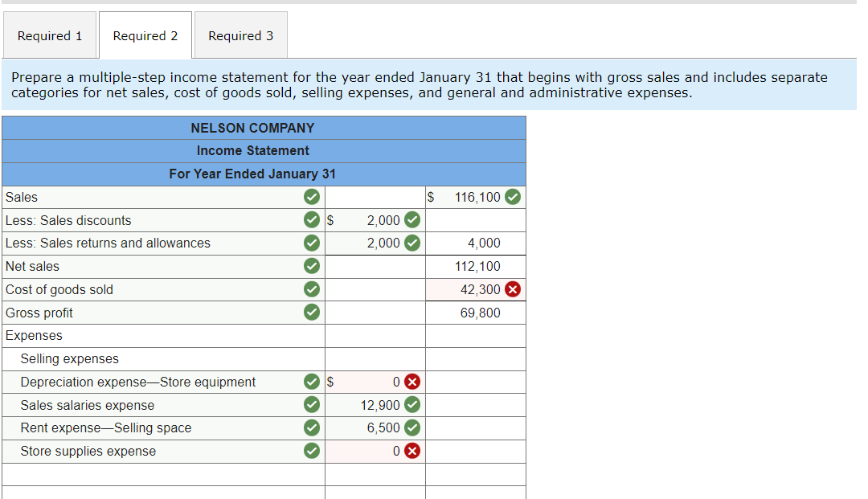The height and width of the screenshot is (499, 868).
Task: Click the For Year Ended January 31 header
Action: (252, 174)
